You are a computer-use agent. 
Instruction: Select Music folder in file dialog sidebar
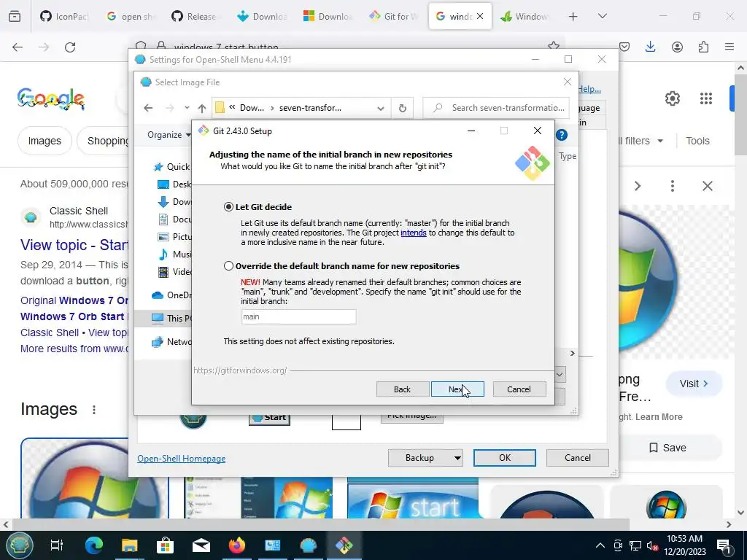point(174,254)
